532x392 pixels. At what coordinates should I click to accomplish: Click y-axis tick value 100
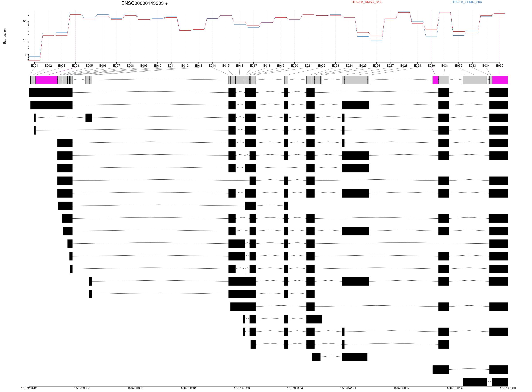24,22
